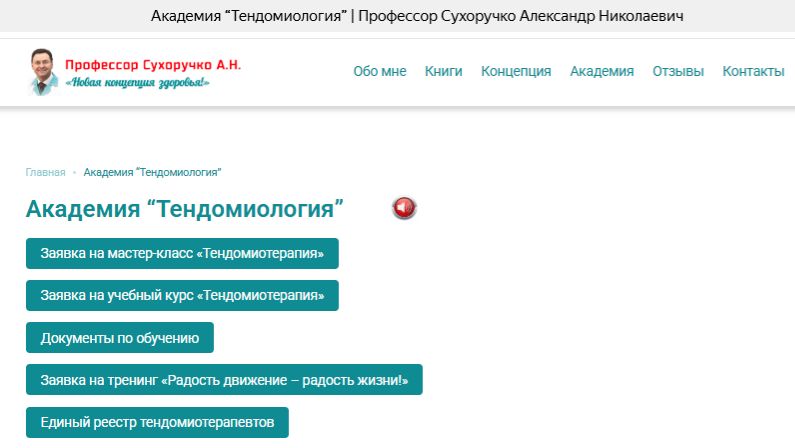This screenshot has height=448, width=795.
Task: Return to "Главная" via the breadcrumb
Action: click(x=46, y=172)
